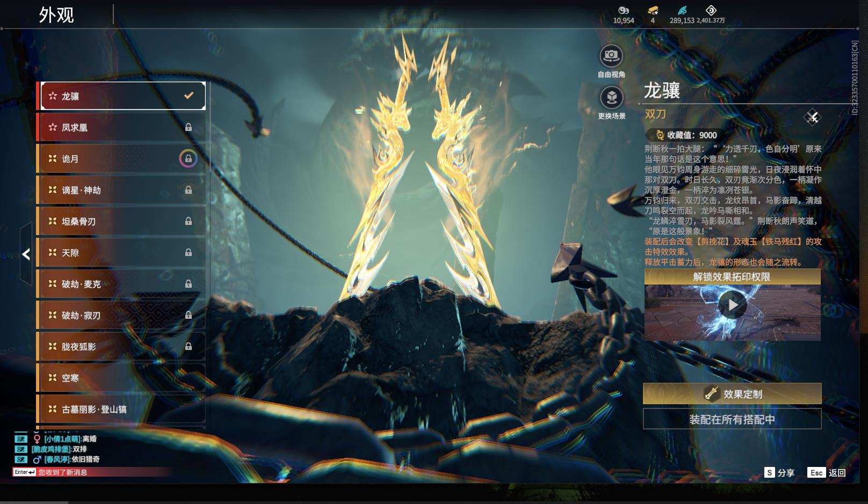
Task: Click the circled lock icon on 诡月
Action: click(188, 158)
